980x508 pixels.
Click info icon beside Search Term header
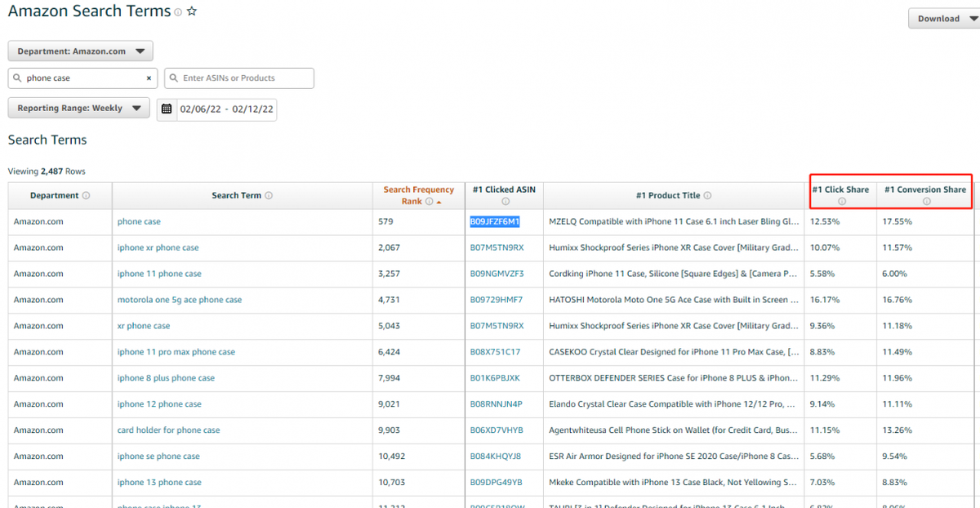[x=269, y=196]
